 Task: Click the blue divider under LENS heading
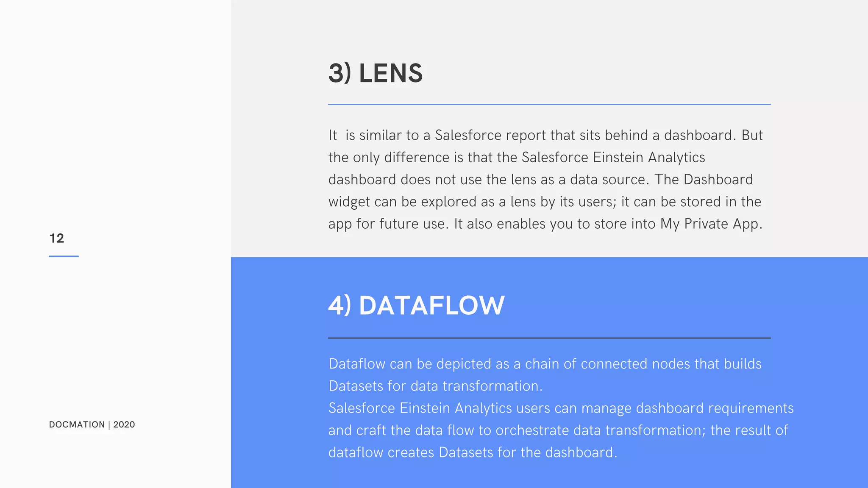(549, 104)
